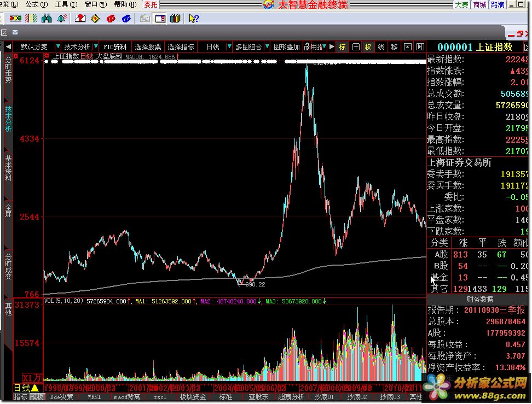This screenshot has height=404, width=532.
Task: Select the 指标 tab at the bottom
Action: 20,396
